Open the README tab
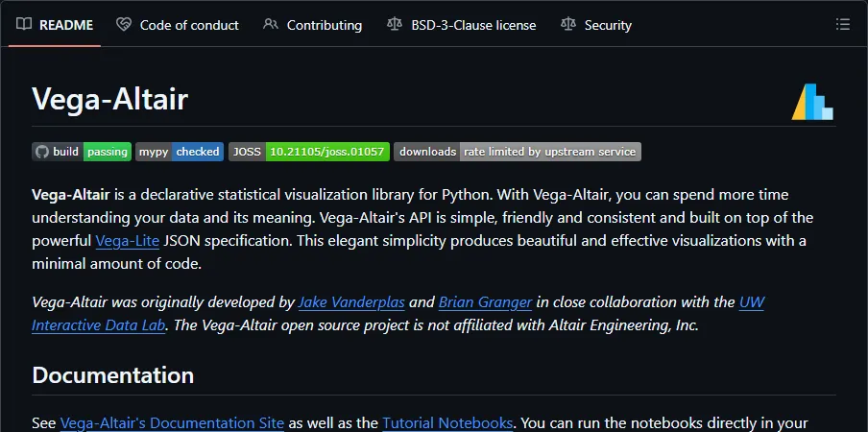Screen dimensions: 868x432 tap(54, 25)
